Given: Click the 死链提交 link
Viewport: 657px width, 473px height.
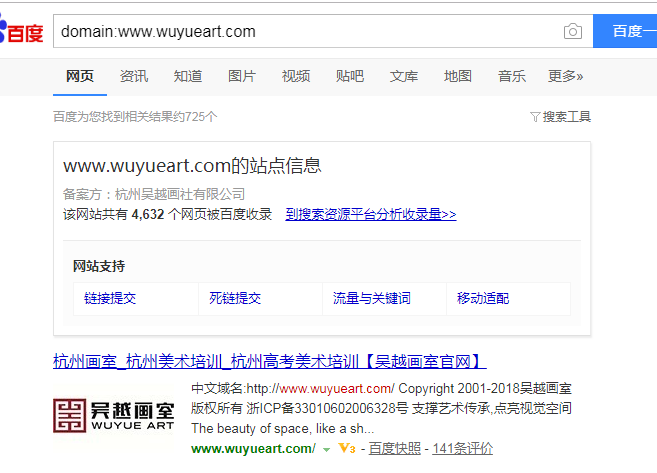Looking at the screenshot, I should tap(235, 298).
